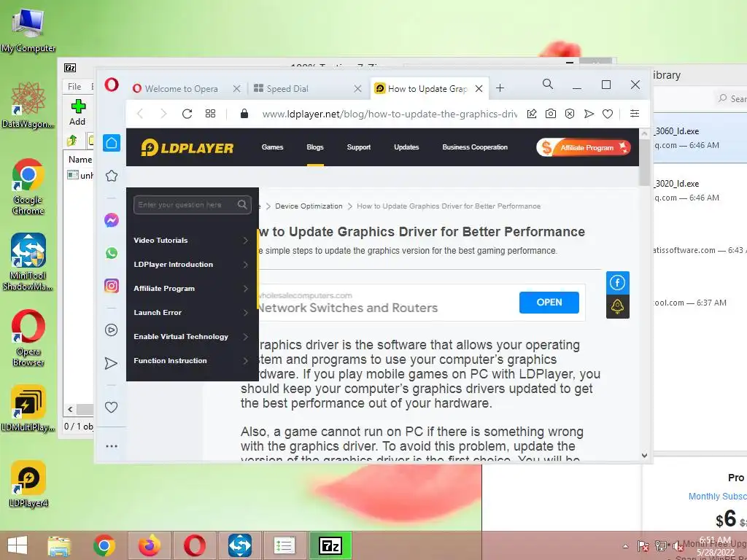Close the Speed Dial tab
The width and height of the screenshot is (747, 560).
coord(357,88)
